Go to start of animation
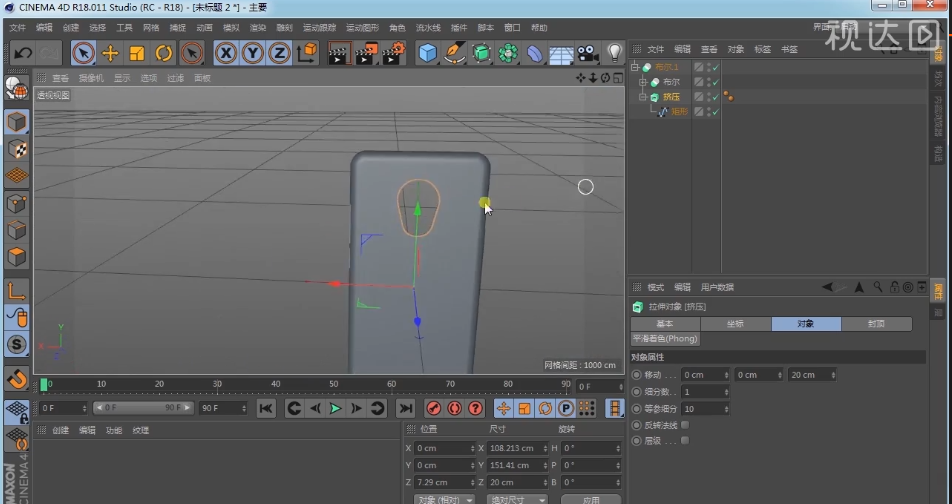The height and width of the screenshot is (504, 952). [x=265, y=409]
